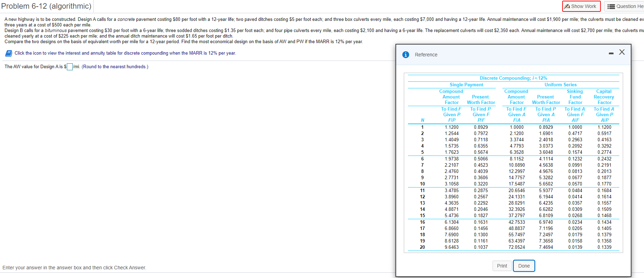Click the Round to the nearest hundreds note

coord(115,66)
